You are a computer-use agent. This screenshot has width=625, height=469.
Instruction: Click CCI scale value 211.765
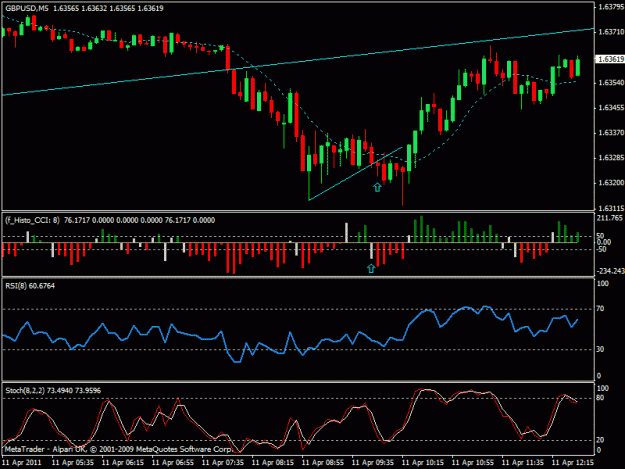[x=609, y=218]
